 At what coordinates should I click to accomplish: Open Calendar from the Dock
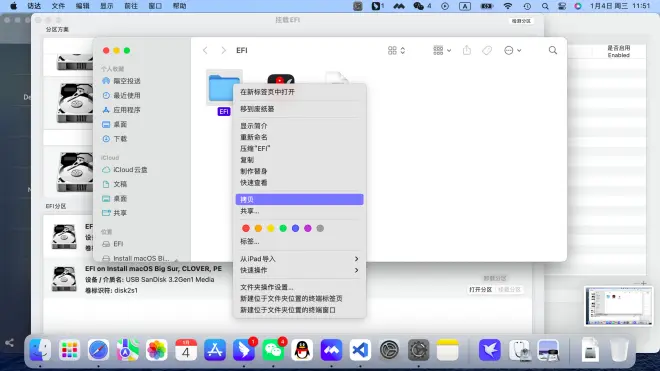(x=186, y=350)
